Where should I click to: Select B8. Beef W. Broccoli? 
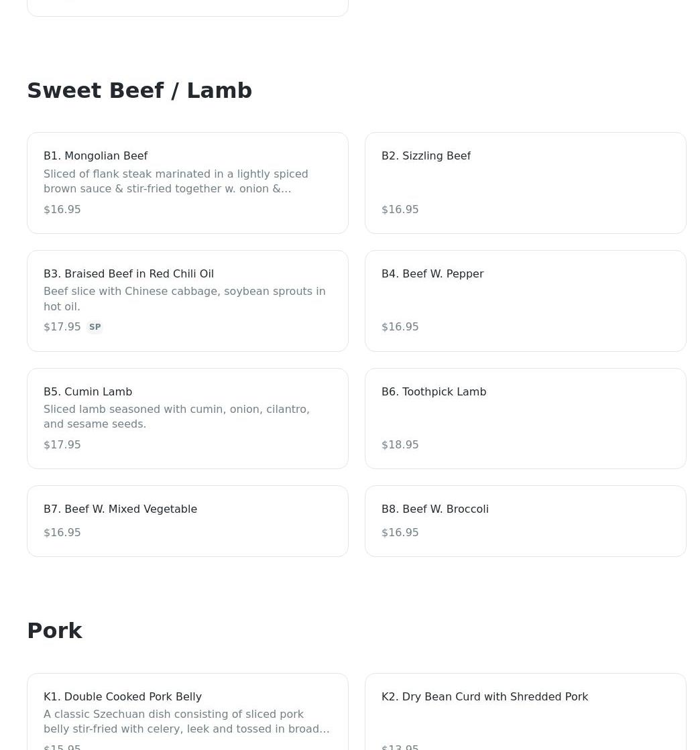pos(526,521)
